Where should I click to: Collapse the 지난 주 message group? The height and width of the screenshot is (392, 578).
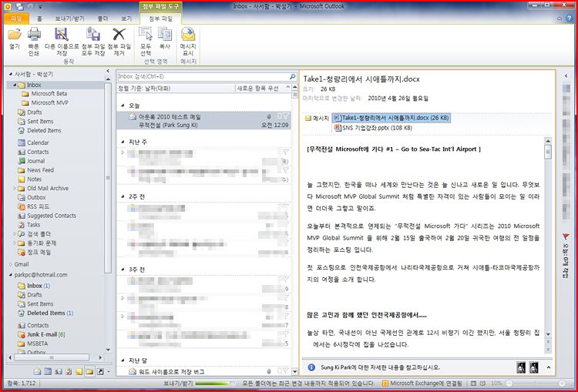coord(123,142)
